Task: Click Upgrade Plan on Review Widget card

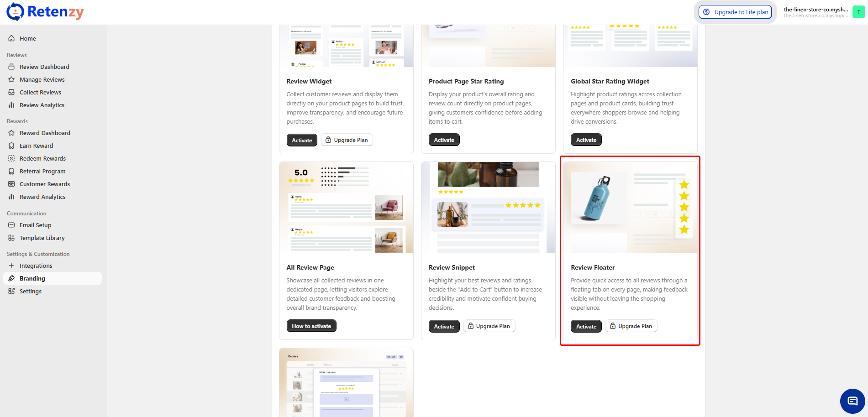Action: click(347, 140)
